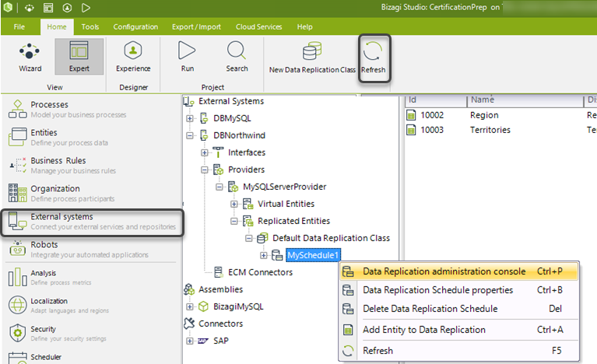
Task: Click New Data Replication Class icon
Action: click(312, 51)
